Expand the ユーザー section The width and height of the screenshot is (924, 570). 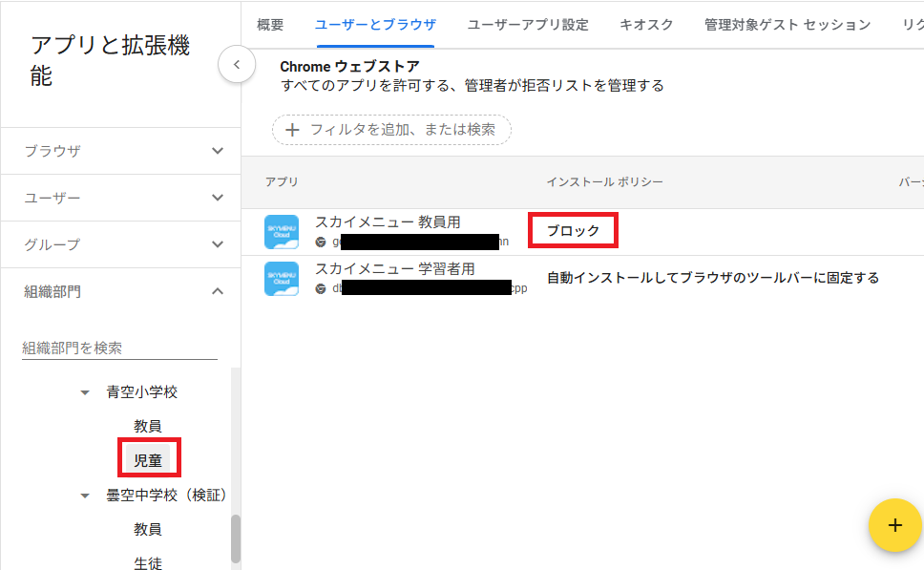(218, 198)
